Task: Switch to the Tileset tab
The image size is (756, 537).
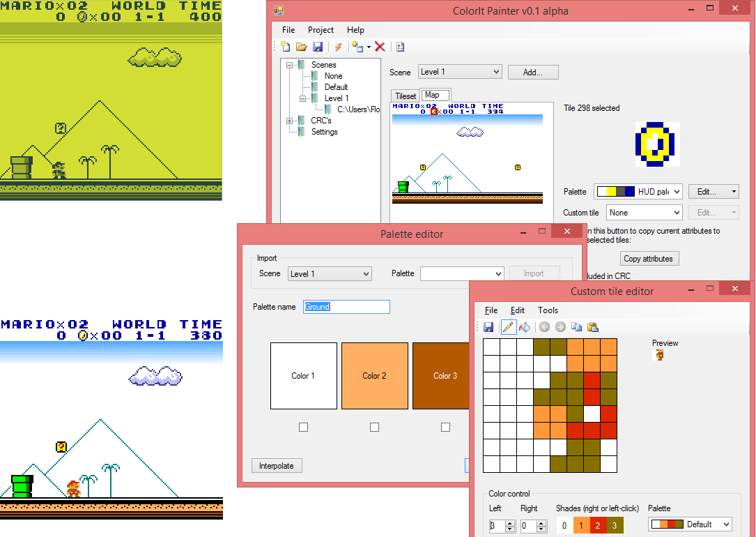Action: pos(406,96)
